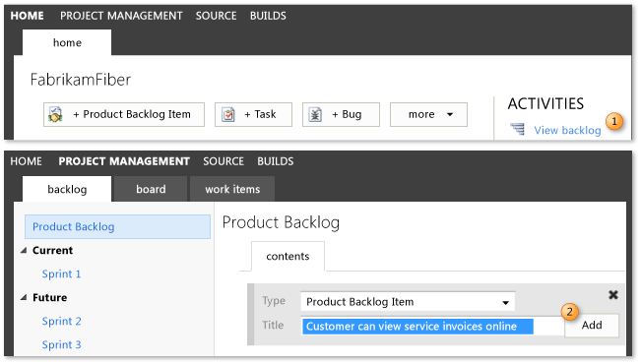Open the more dropdown button
The width and height of the screenshot is (640, 364).
click(x=428, y=114)
